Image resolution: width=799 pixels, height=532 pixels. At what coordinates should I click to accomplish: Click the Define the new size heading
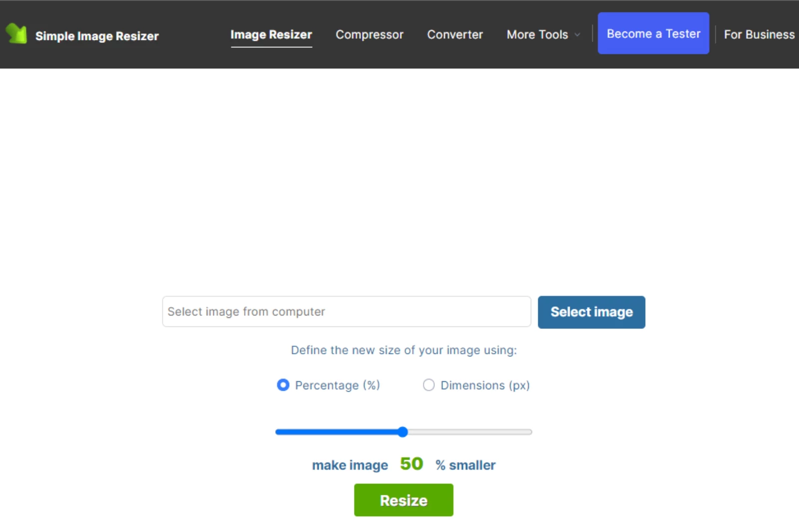(x=403, y=350)
